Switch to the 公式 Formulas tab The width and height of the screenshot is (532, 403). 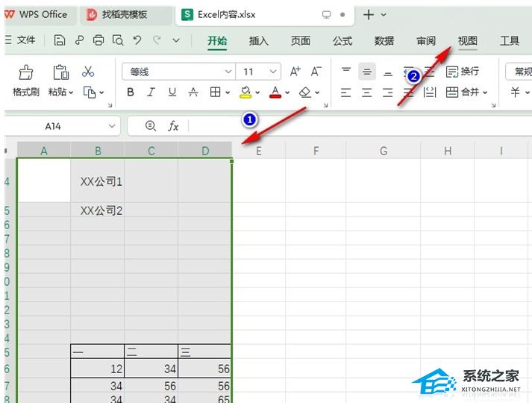click(342, 41)
